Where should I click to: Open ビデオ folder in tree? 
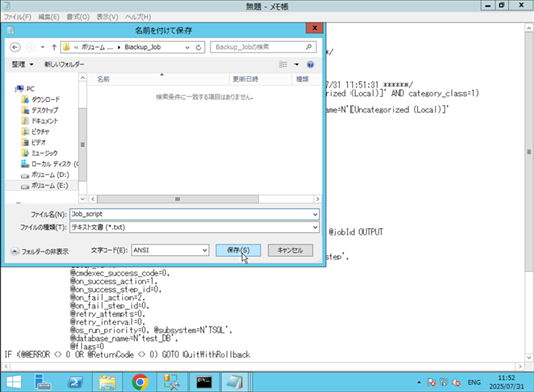click(x=33, y=142)
